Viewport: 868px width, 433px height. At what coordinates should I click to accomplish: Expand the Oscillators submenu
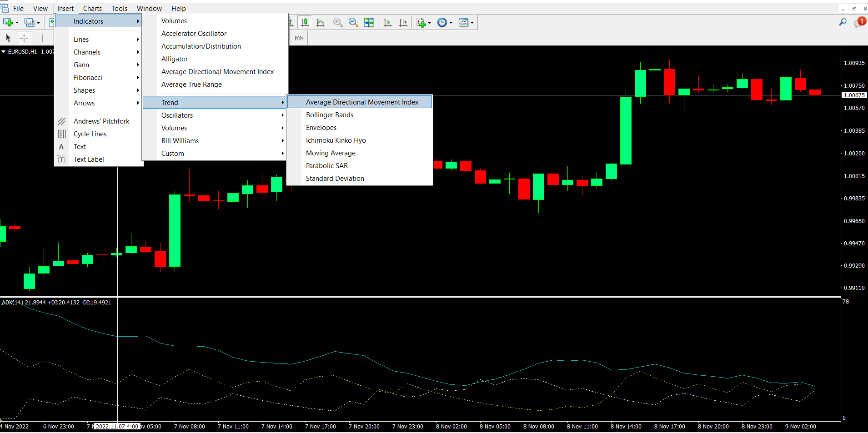[x=214, y=115]
